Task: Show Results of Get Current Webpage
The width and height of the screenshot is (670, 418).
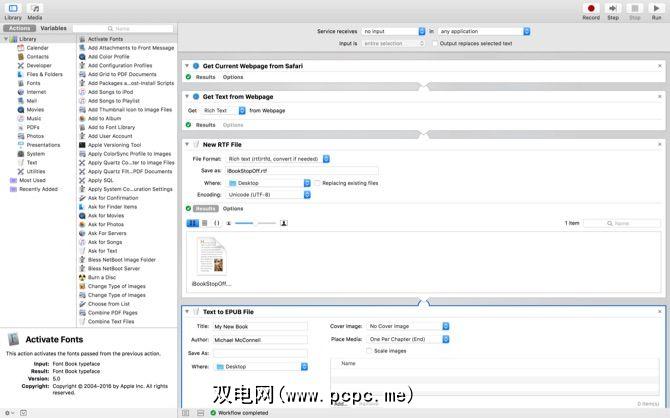Action: pos(206,77)
